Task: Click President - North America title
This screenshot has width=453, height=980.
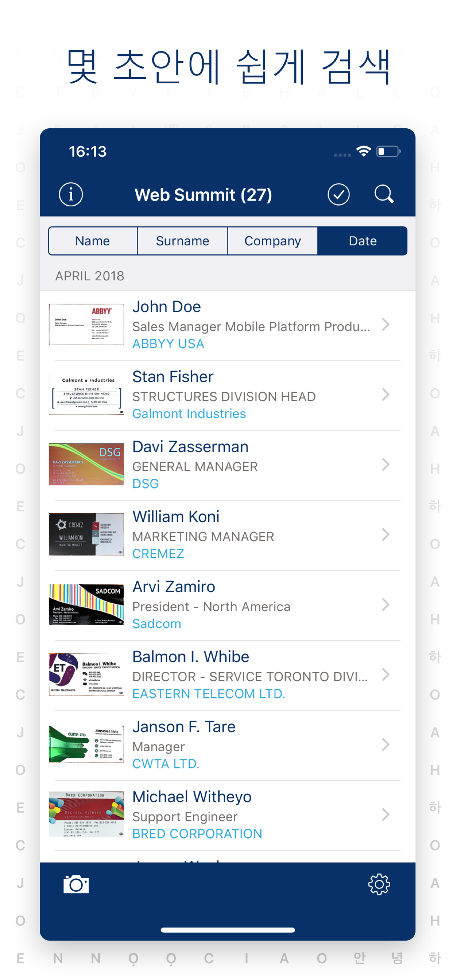Action: point(211,606)
